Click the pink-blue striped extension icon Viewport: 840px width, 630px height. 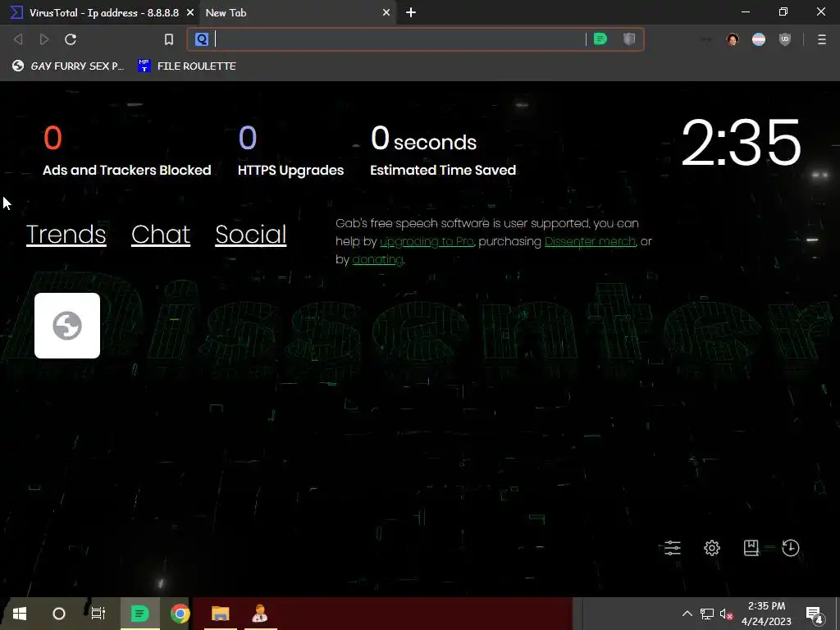[x=759, y=39]
